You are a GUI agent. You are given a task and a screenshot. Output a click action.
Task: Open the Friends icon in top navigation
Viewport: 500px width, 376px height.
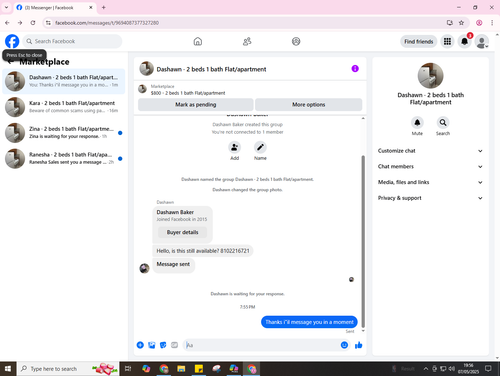(x=247, y=41)
